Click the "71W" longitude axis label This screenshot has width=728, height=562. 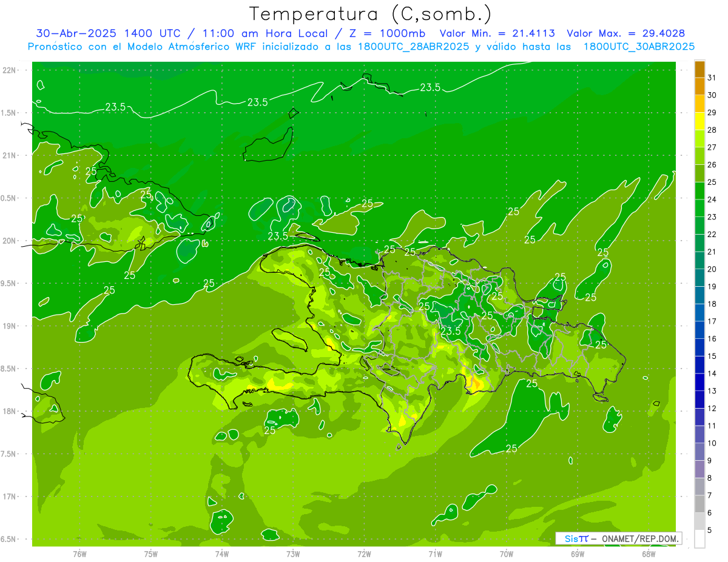pos(436,554)
